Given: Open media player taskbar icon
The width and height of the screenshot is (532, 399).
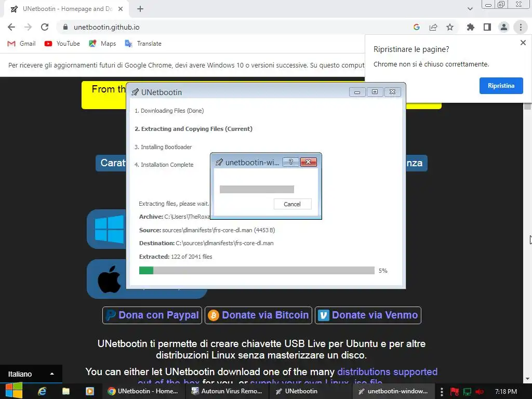Looking at the screenshot, I should point(89,391).
